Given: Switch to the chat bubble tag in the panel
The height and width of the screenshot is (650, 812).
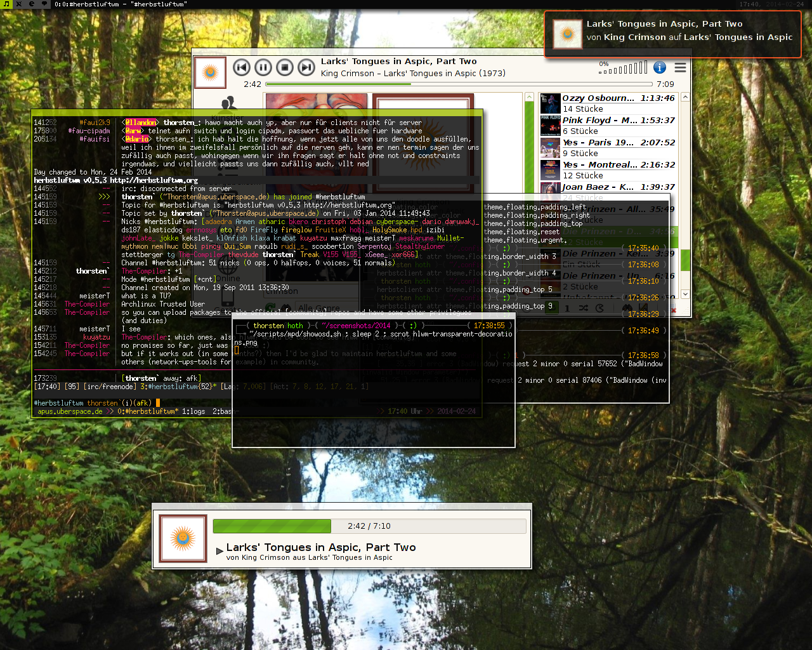Looking at the screenshot, I should [x=44, y=4].
